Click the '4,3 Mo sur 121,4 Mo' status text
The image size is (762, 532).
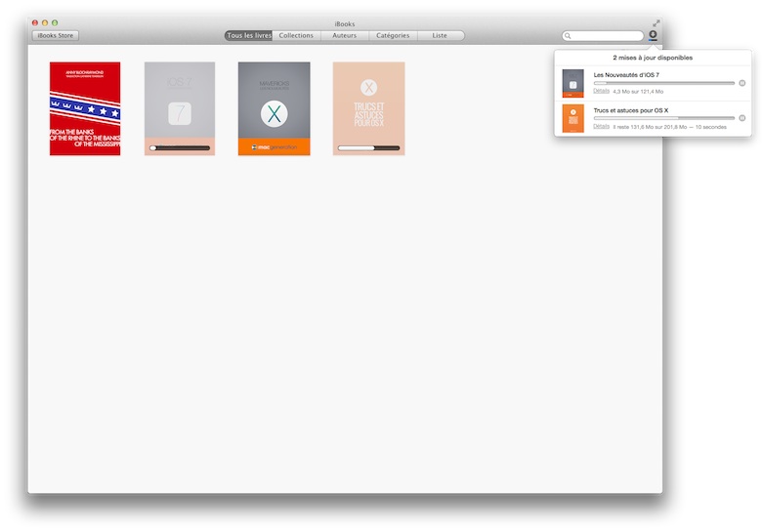pos(638,91)
